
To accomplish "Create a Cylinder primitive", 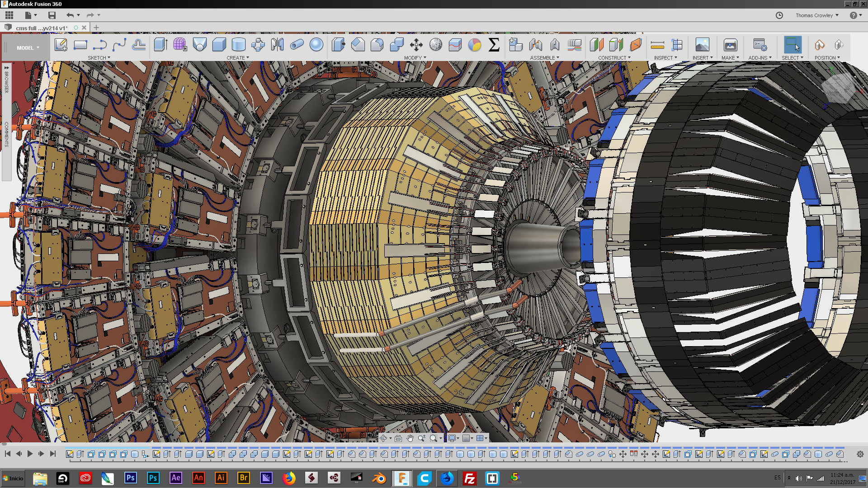I will tap(238, 45).
